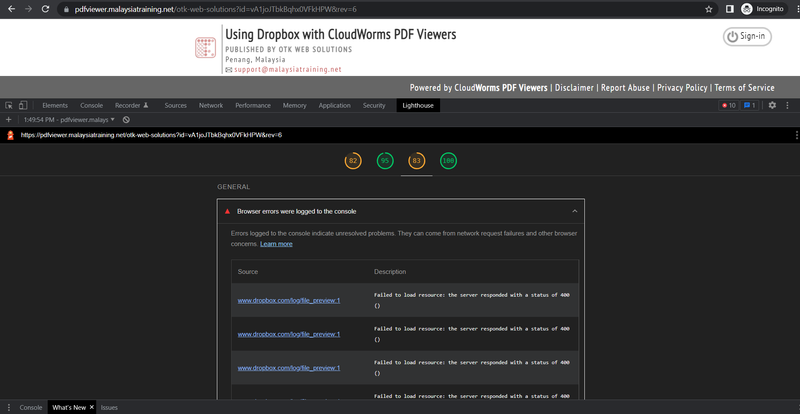Click the Privacy Policy link
Image resolution: width=800 pixels, height=414 pixels.
click(x=682, y=88)
